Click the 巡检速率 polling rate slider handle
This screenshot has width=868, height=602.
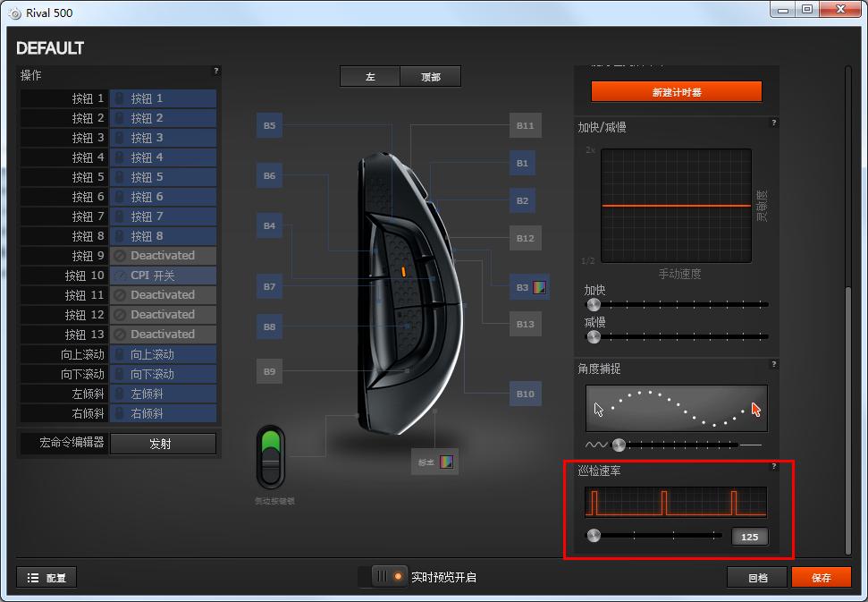594,536
